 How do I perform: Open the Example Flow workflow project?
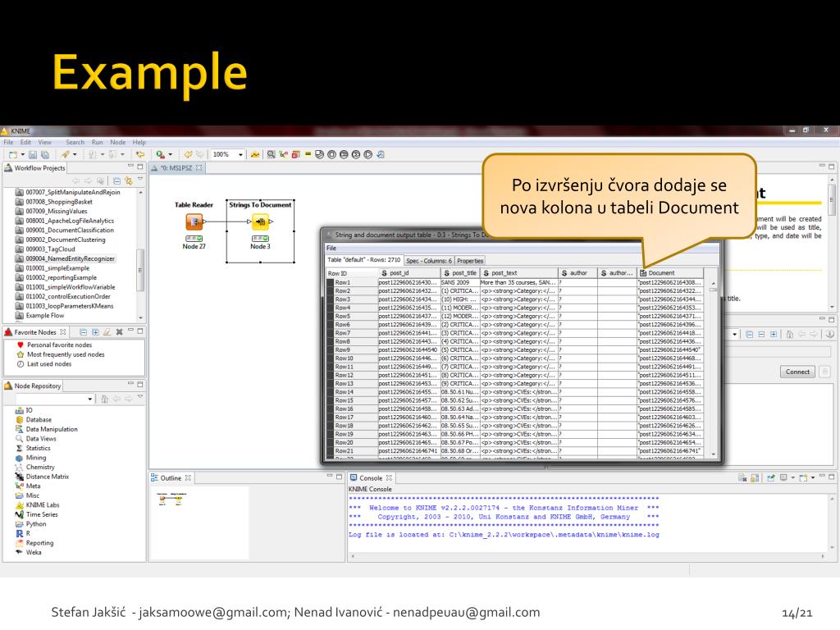39,316
